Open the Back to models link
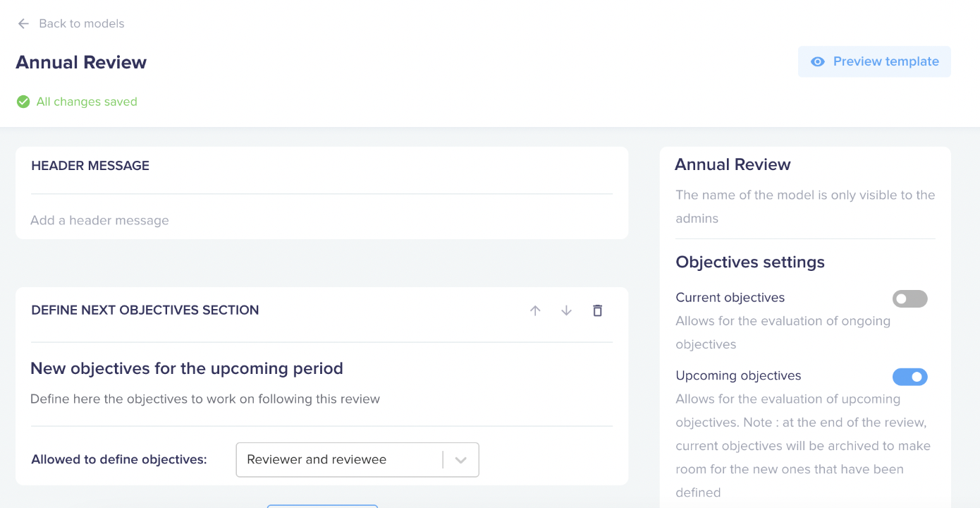980x508 pixels. coord(81,24)
